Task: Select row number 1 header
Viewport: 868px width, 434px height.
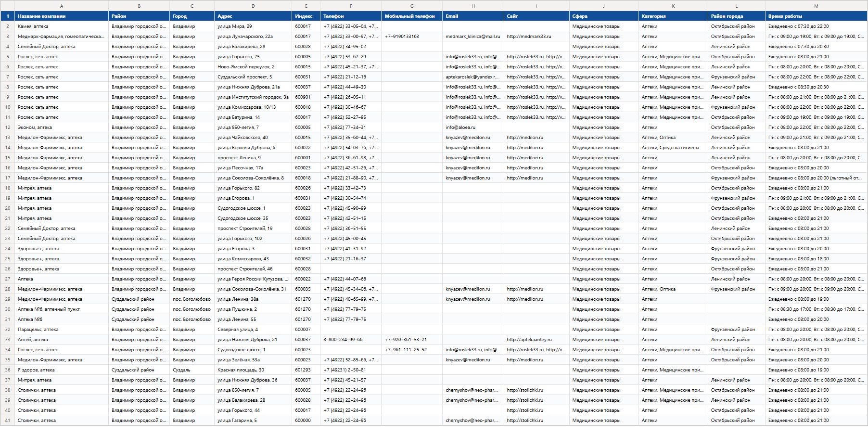Action: pyautogui.click(x=7, y=16)
